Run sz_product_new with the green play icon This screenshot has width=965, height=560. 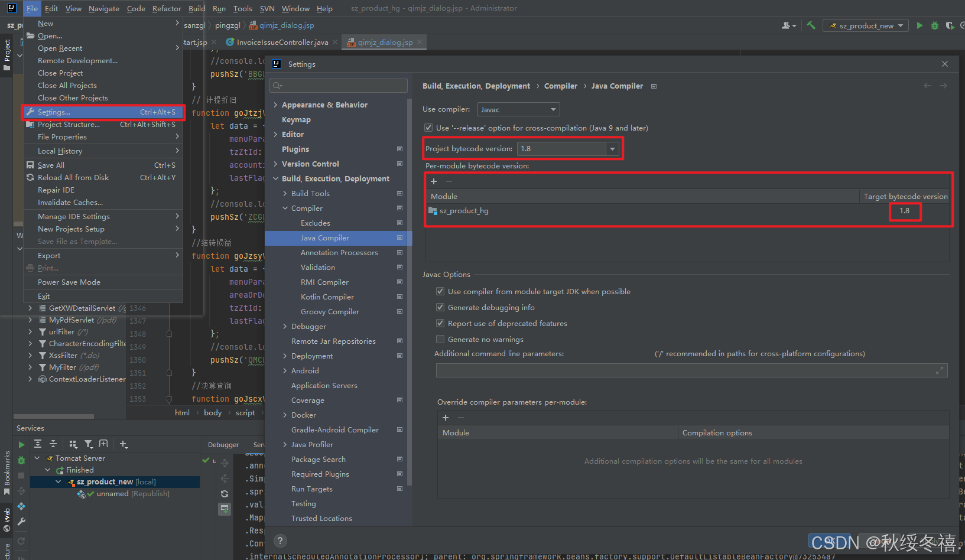[919, 25]
